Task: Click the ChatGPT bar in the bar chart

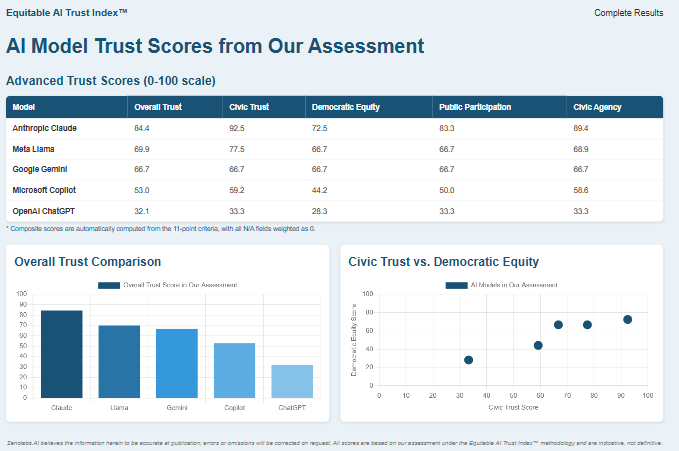Action: [292, 381]
